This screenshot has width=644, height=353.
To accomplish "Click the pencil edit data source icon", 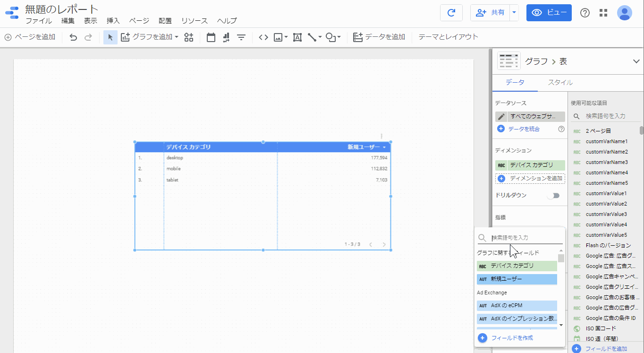I will pyautogui.click(x=501, y=116).
